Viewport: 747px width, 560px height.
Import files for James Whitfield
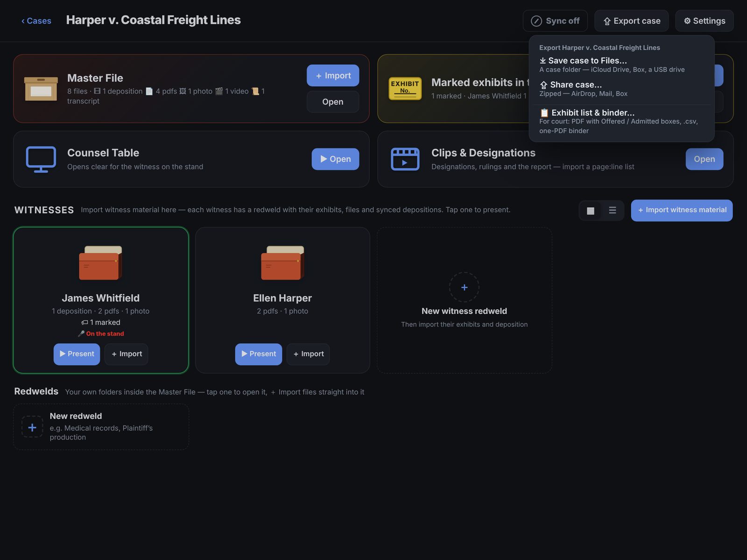(127, 354)
